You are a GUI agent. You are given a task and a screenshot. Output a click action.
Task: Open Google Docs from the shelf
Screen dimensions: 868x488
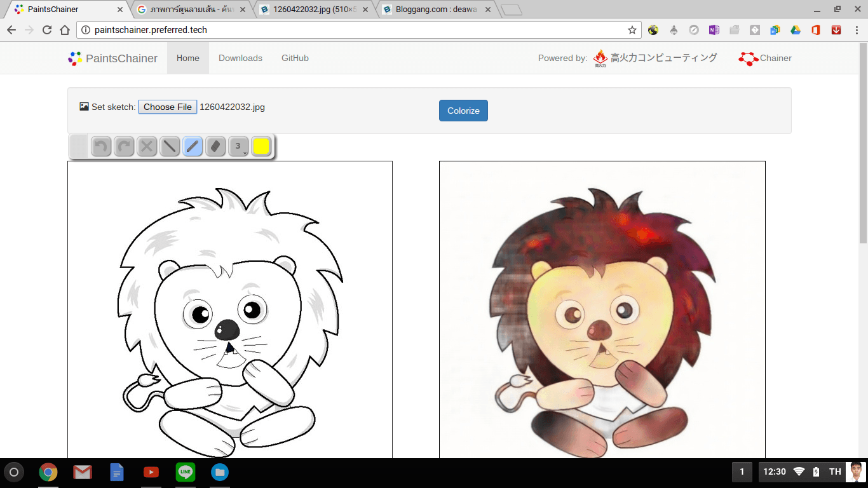[x=117, y=472]
